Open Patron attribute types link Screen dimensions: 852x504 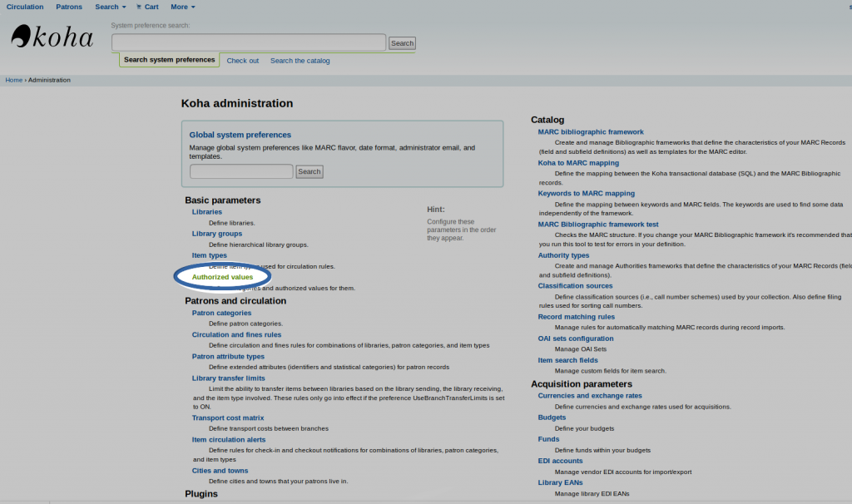click(x=228, y=356)
